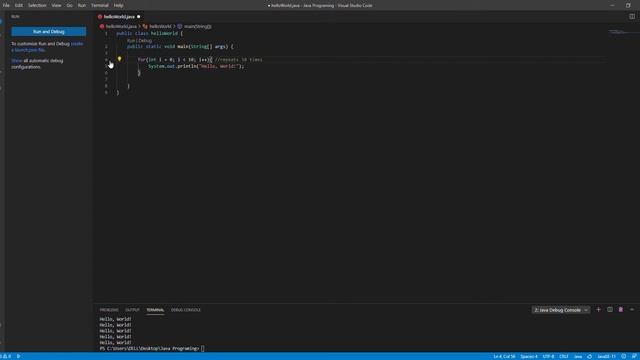Click the Java sync status icon in status bar
Image resolution: width=640 pixels, height=360 pixels.
(x=589, y=356)
